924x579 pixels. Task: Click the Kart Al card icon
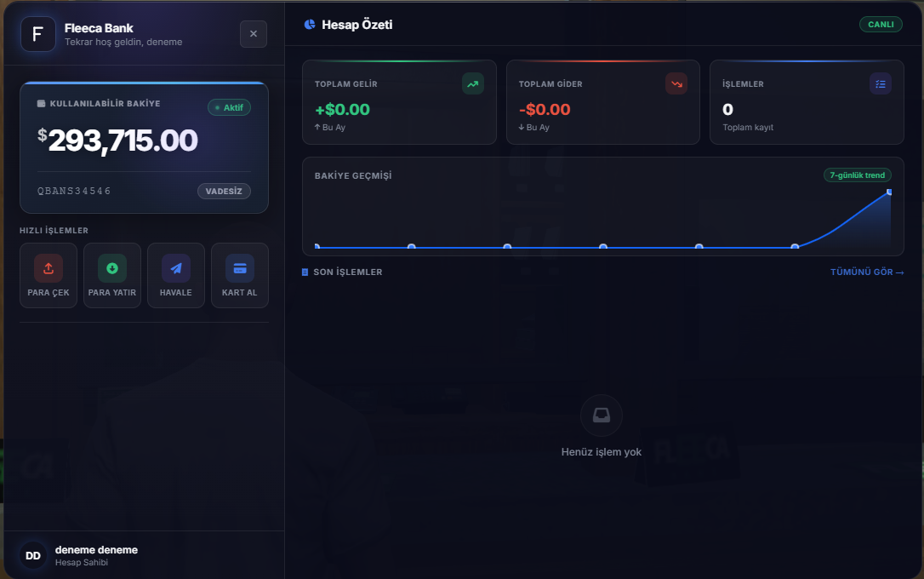click(239, 268)
